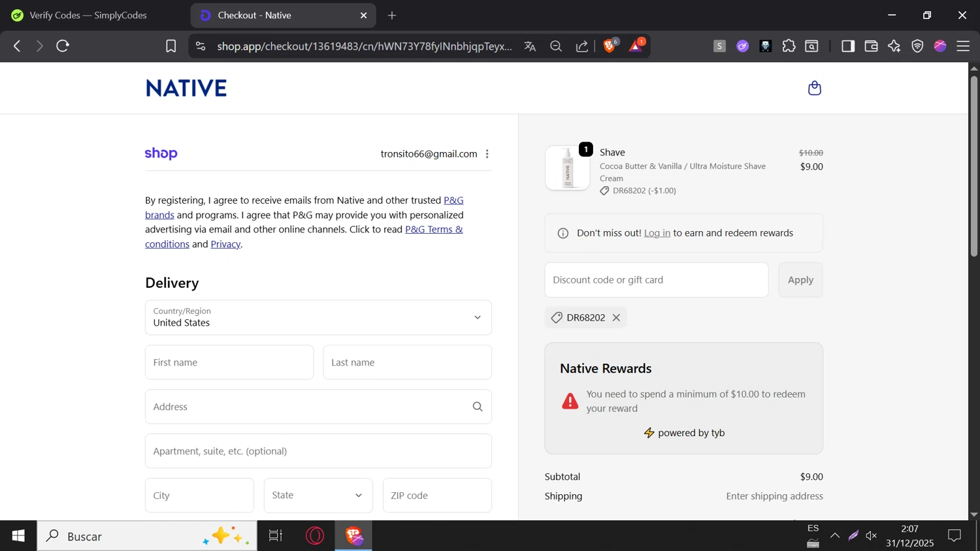The width and height of the screenshot is (980, 551).
Task: Remove the DR68202 discount code
Action: (x=616, y=317)
